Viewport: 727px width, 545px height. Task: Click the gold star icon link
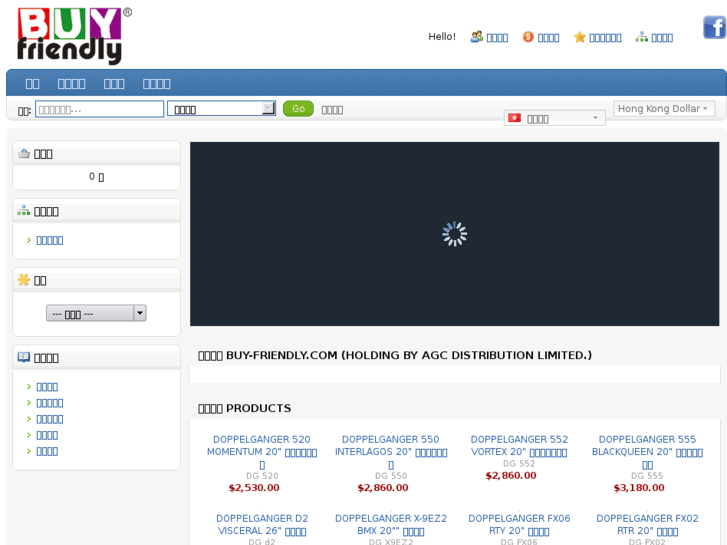597,37
